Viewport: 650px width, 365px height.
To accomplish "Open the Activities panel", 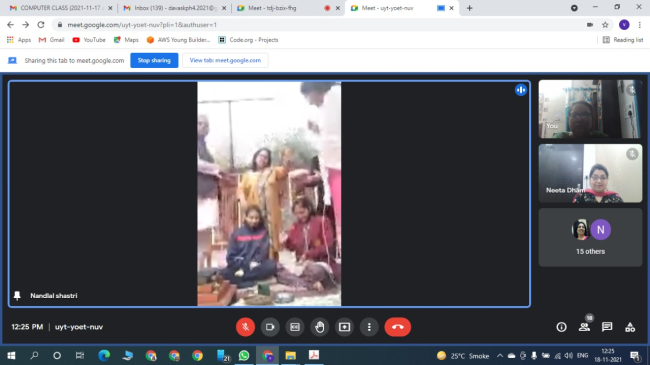I will coord(630,327).
